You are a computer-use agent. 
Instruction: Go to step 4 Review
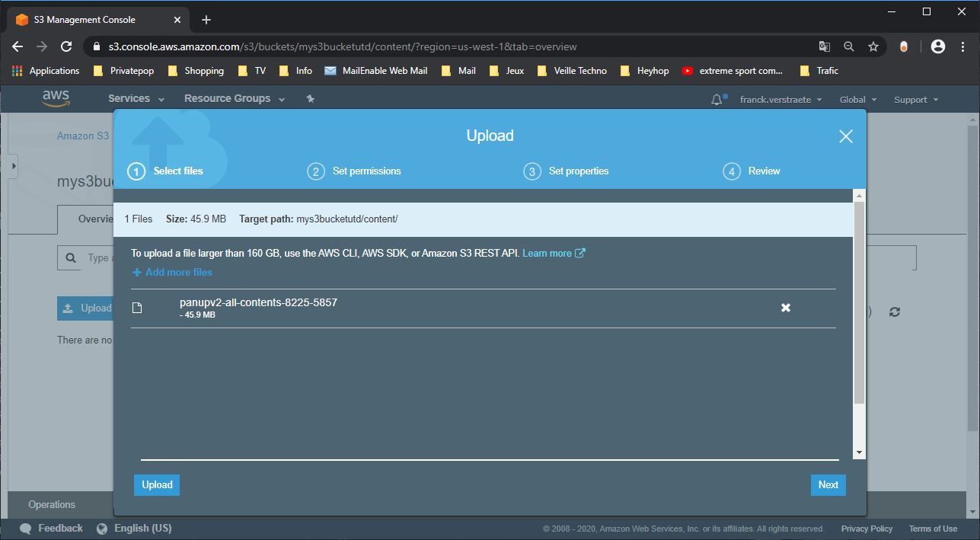(752, 171)
